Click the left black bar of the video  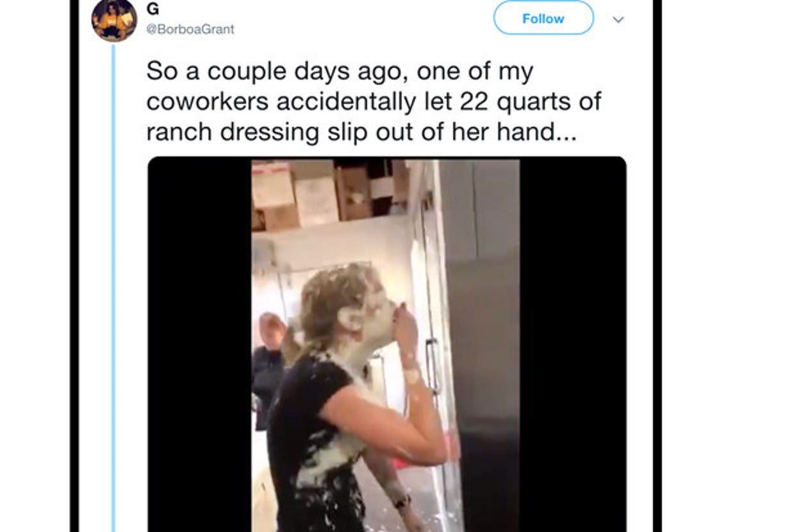pyautogui.click(x=200, y=344)
